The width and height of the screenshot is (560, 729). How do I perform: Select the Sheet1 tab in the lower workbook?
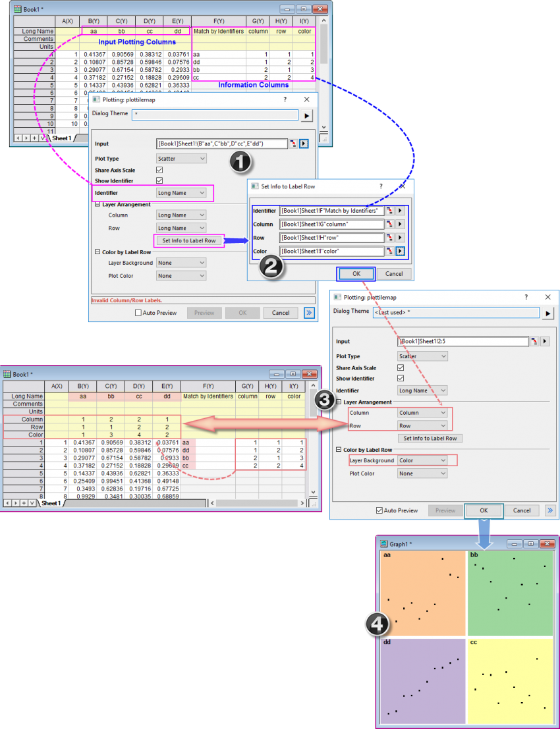click(x=50, y=503)
